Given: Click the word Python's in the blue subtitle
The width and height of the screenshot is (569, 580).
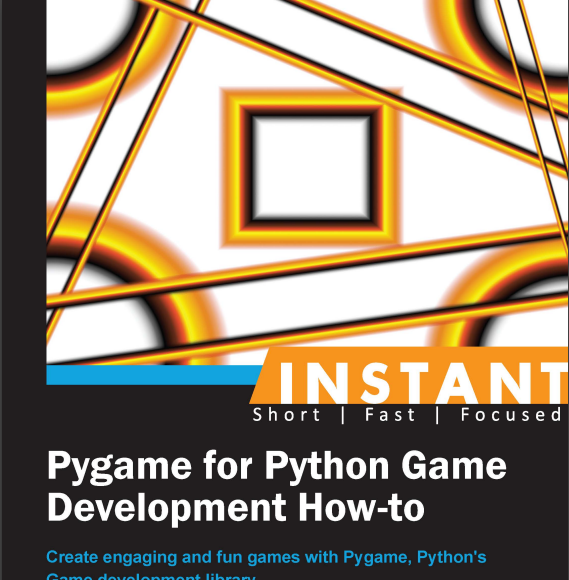Looking at the screenshot, I should [451, 557].
